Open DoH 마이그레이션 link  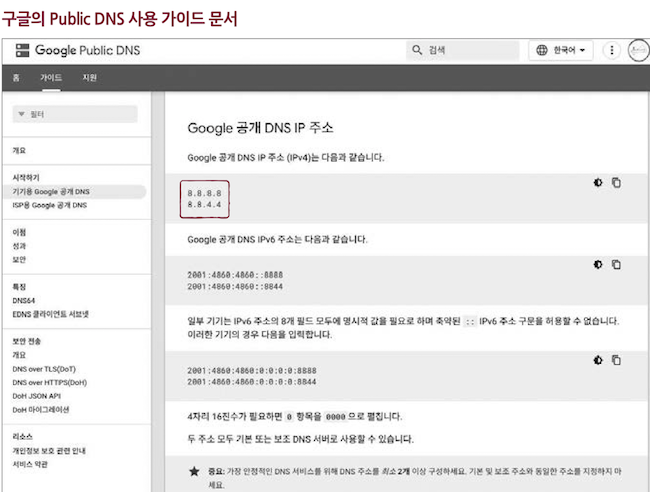[x=41, y=410]
